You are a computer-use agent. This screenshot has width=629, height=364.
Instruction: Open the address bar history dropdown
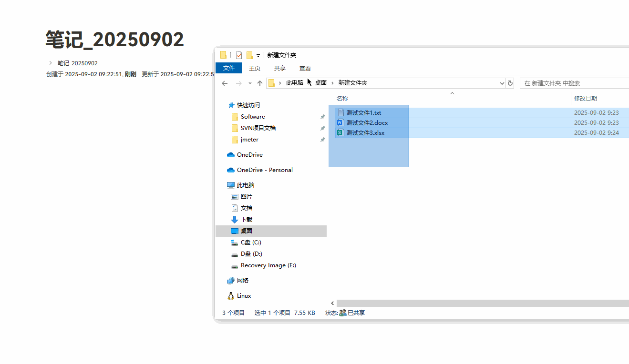tap(501, 83)
